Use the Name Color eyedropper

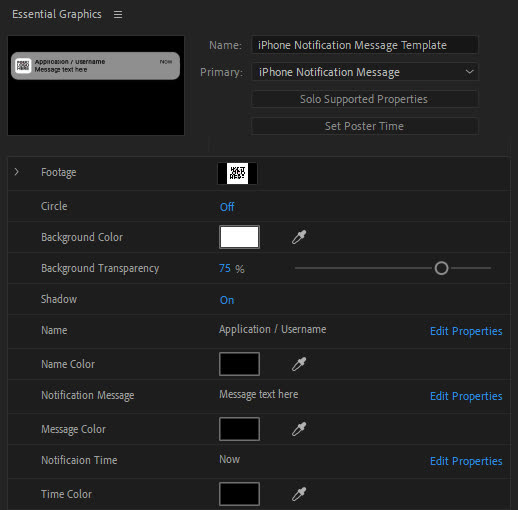coord(299,364)
